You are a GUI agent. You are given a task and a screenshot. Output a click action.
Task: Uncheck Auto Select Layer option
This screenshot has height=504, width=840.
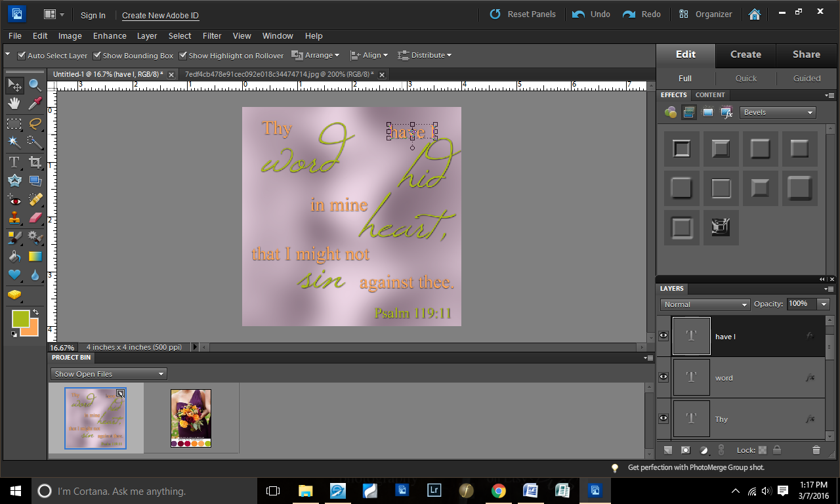tap(22, 56)
